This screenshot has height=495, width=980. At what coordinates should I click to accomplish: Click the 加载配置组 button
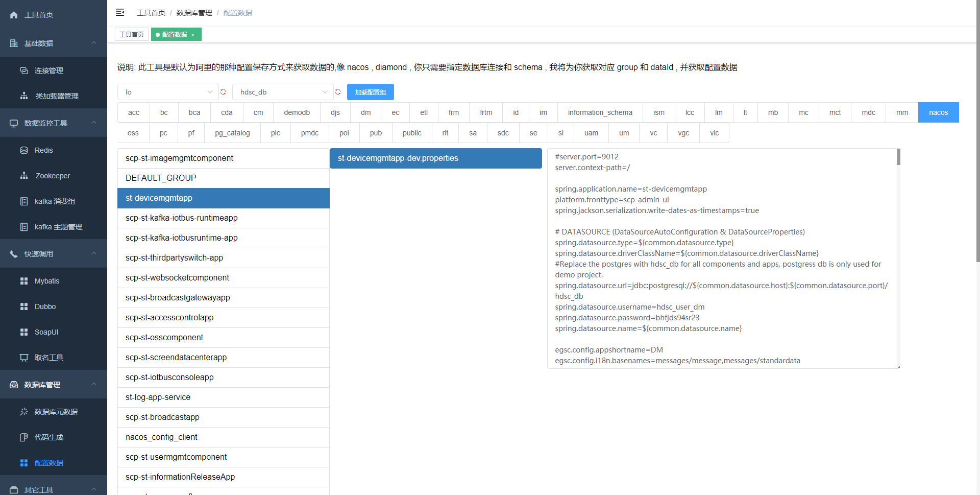[x=371, y=92]
